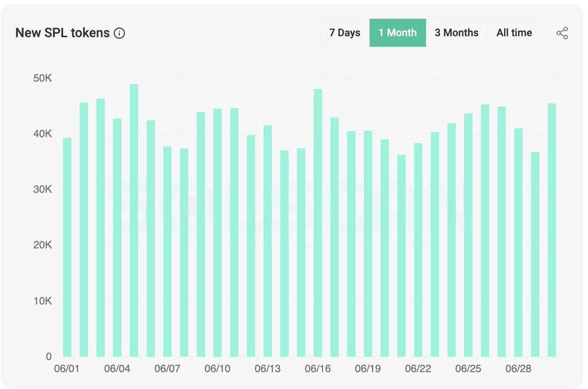Click the tallest bar after 06/04
588x389 pixels.
coord(134,220)
